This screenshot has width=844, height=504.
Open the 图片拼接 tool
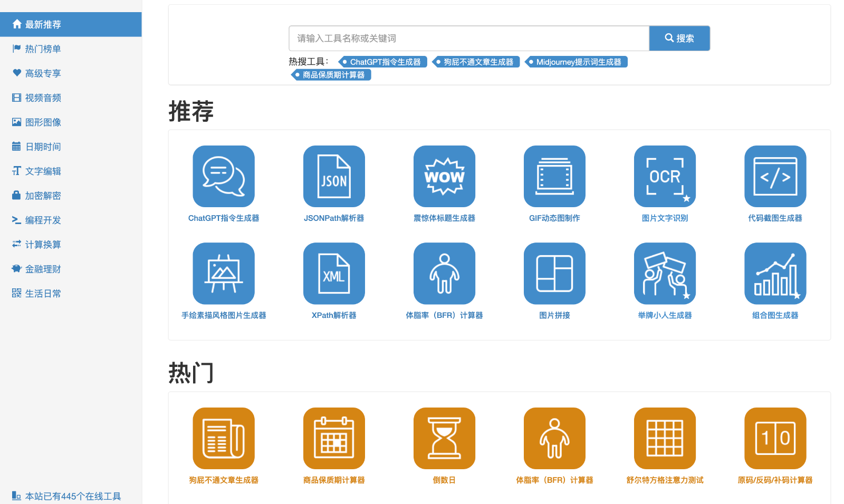click(x=554, y=273)
